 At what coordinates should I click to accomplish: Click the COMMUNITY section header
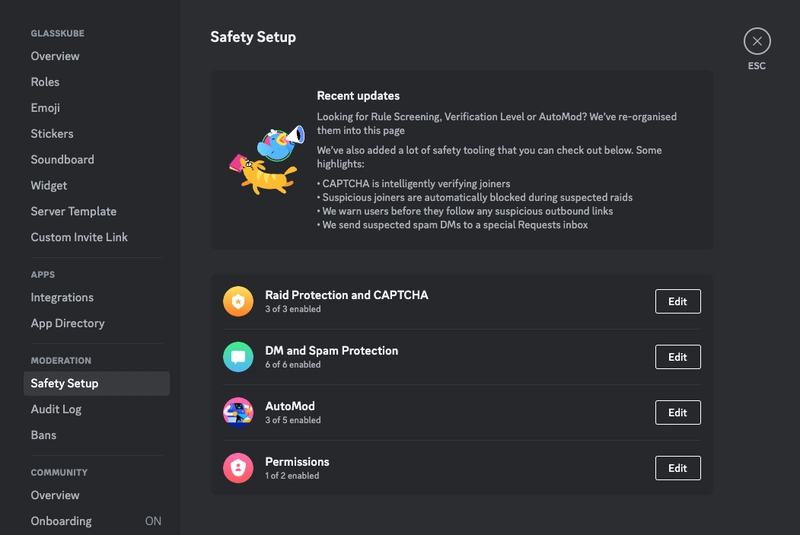coord(59,473)
